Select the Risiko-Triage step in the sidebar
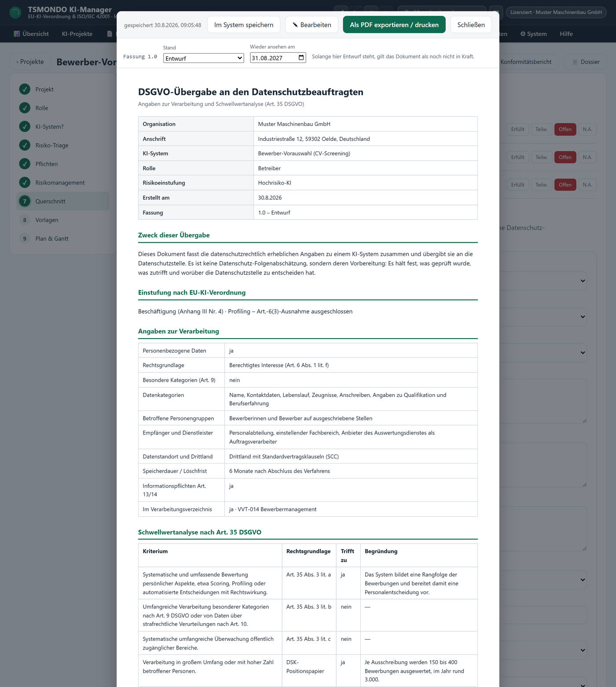 (x=63, y=145)
